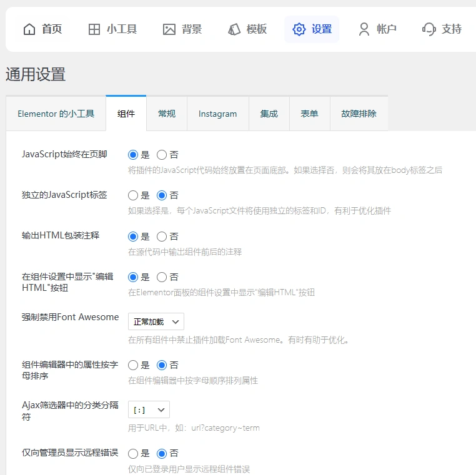Select 是 for 属性按字母排序
The image size is (476, 475).
pos(133,365)
